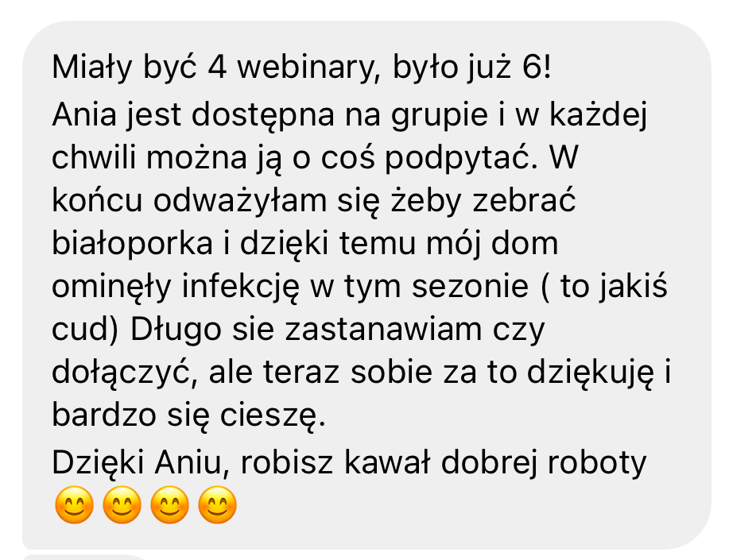Click the word 'Ania' starting the second line

pos(84,115)
